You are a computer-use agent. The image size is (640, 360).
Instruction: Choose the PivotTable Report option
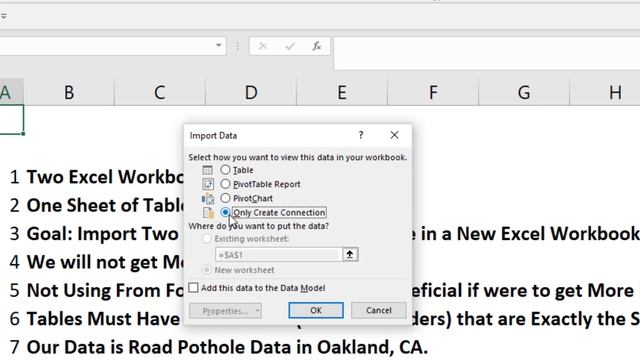tap(225, 184)
